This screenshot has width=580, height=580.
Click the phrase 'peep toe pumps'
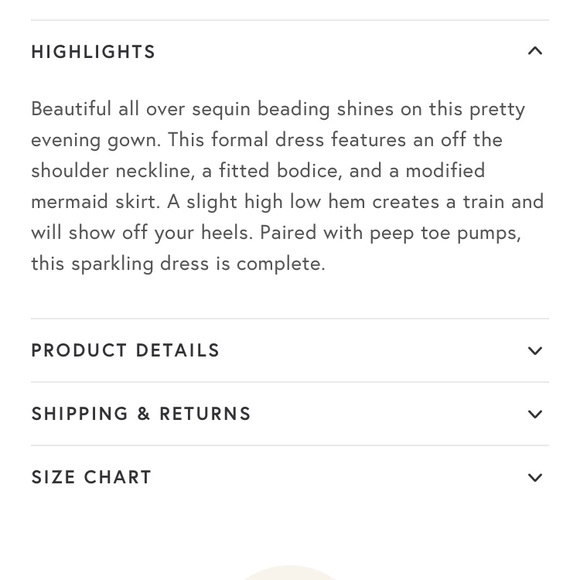pyautogui.click(x=445, y=234)
